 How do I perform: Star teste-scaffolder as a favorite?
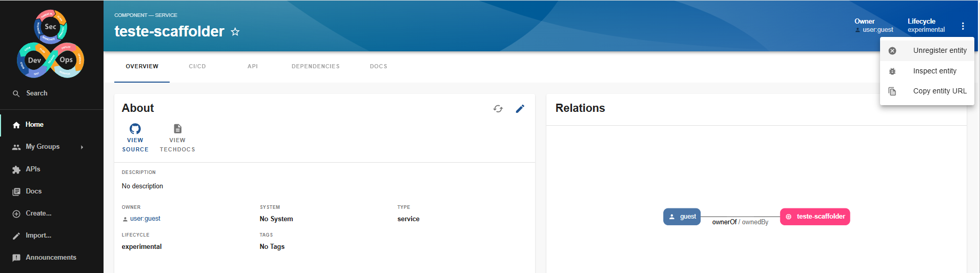click(235, 32)
